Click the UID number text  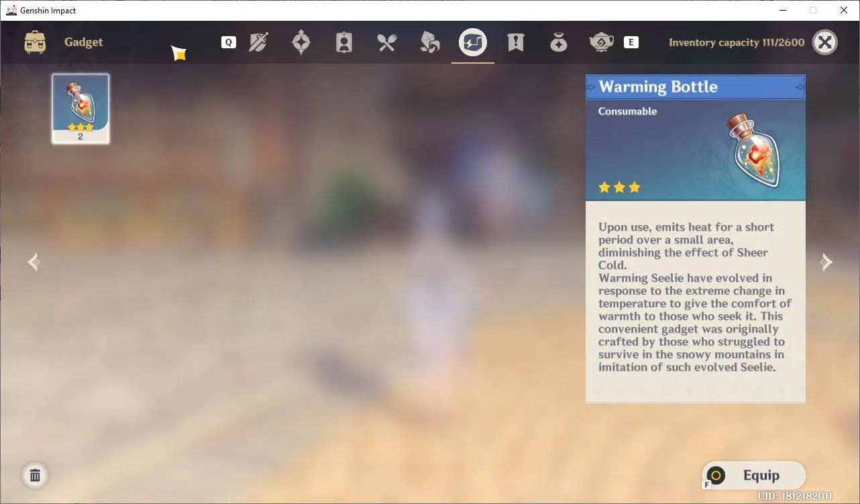tap(795, 497)
